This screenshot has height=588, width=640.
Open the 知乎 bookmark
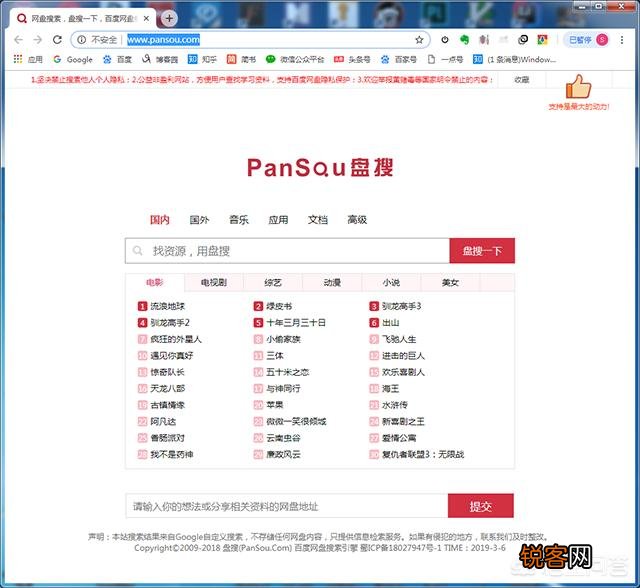tap(202, 60)
